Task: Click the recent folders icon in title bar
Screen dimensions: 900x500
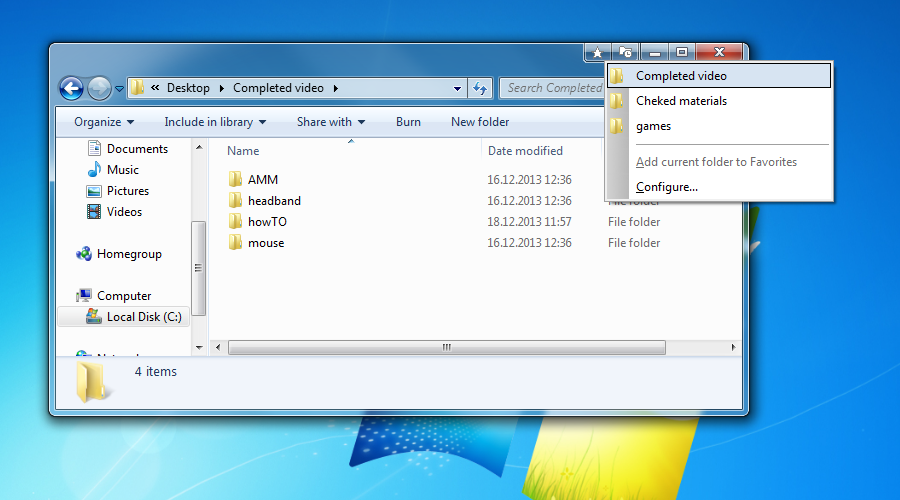Action: click(625, 52)
